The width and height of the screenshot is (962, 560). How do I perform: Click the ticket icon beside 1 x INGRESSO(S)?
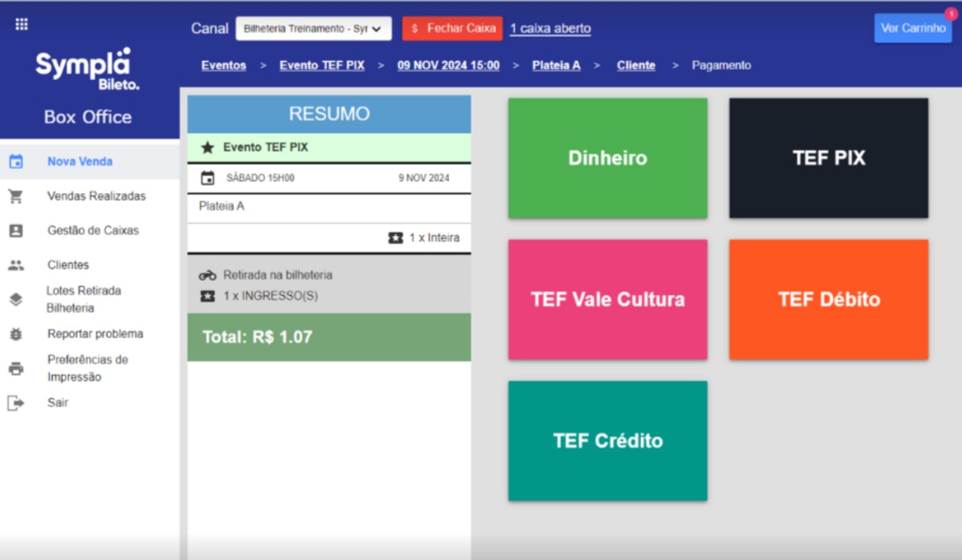pos(207,296)
